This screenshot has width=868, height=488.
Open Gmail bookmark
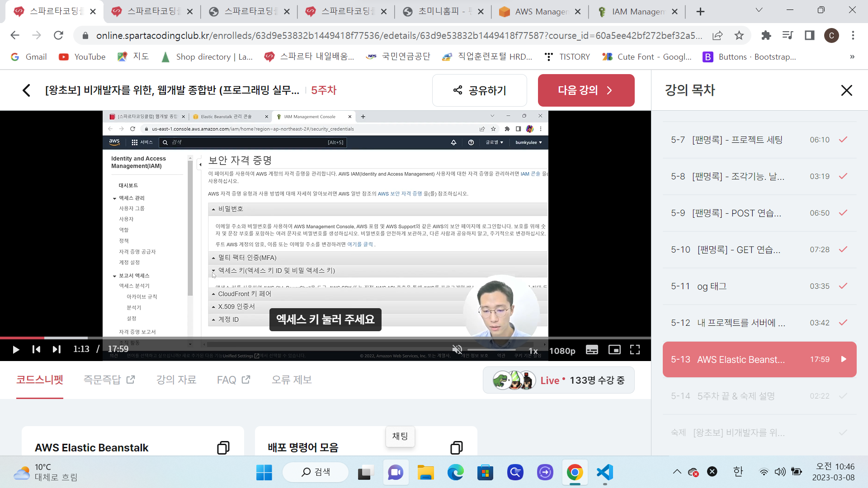point(29,57)
